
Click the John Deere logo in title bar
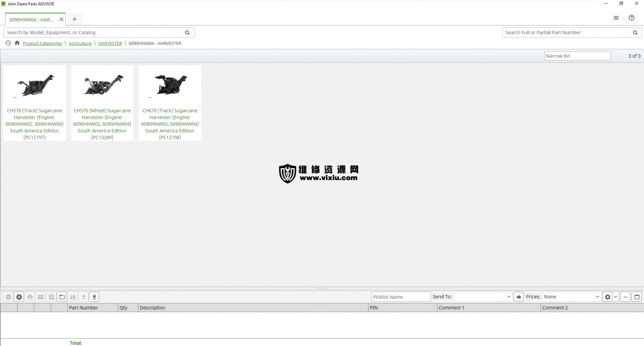pos(3,4)
